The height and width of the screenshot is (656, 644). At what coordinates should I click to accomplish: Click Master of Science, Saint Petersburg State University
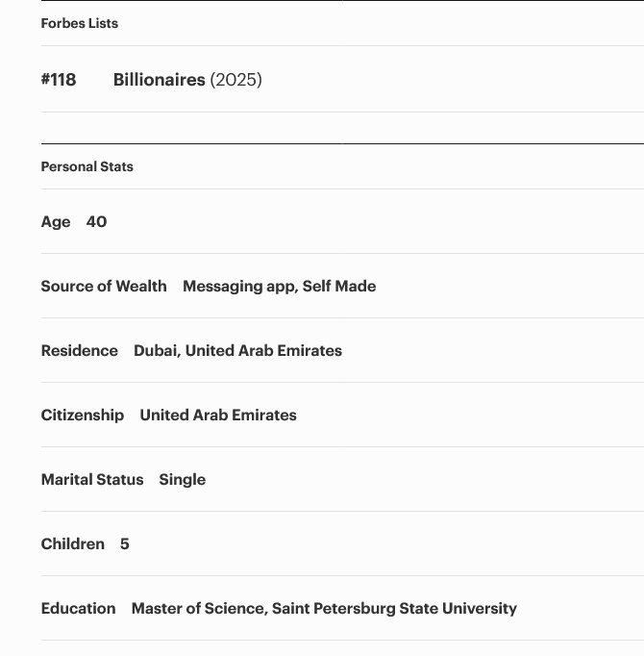coord(324,609)
